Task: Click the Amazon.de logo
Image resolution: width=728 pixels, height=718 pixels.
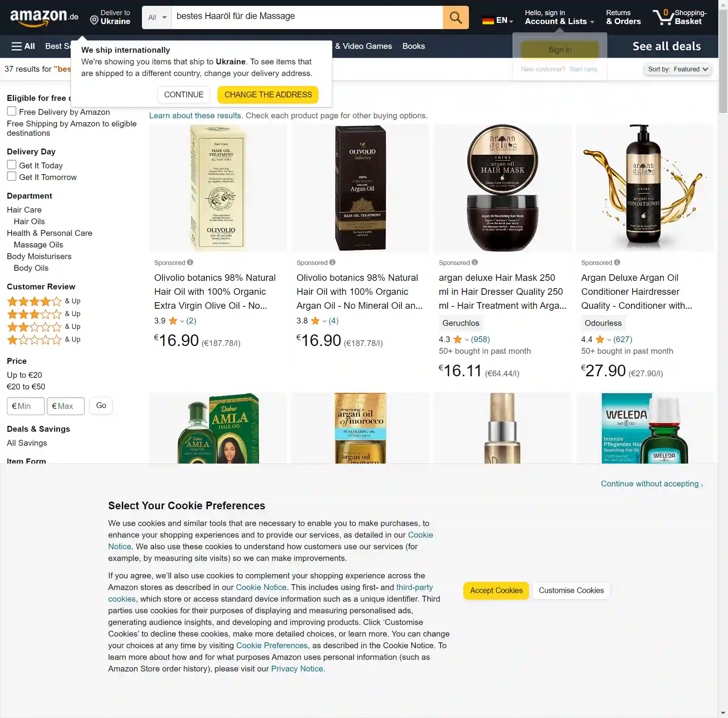Action: click(x=44, y=17)
